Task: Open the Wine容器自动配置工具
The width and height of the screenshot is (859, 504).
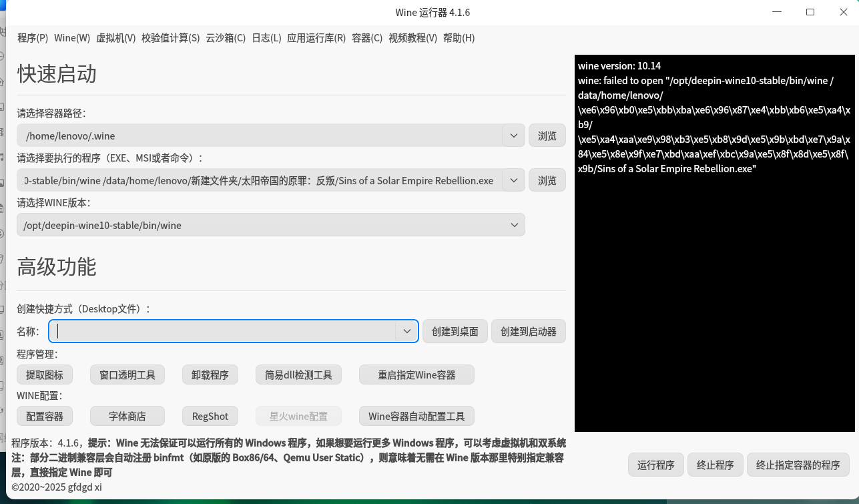Action: (x=416, y=417)
